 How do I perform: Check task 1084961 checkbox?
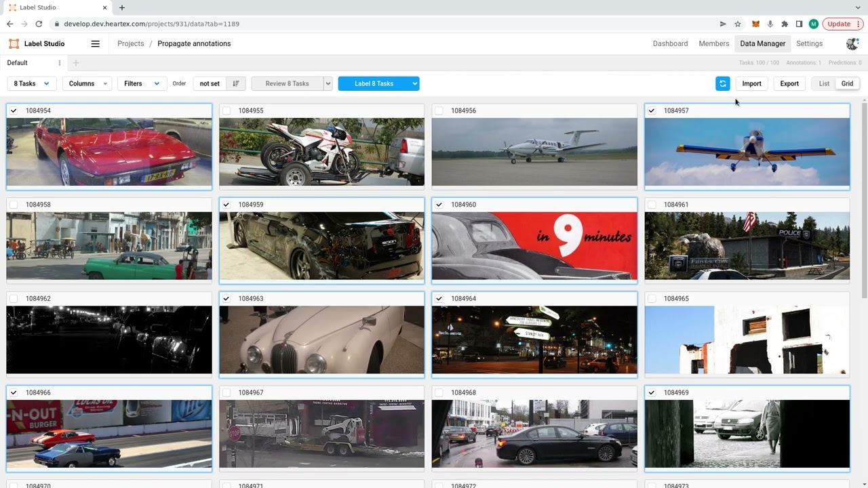point(652,205)
